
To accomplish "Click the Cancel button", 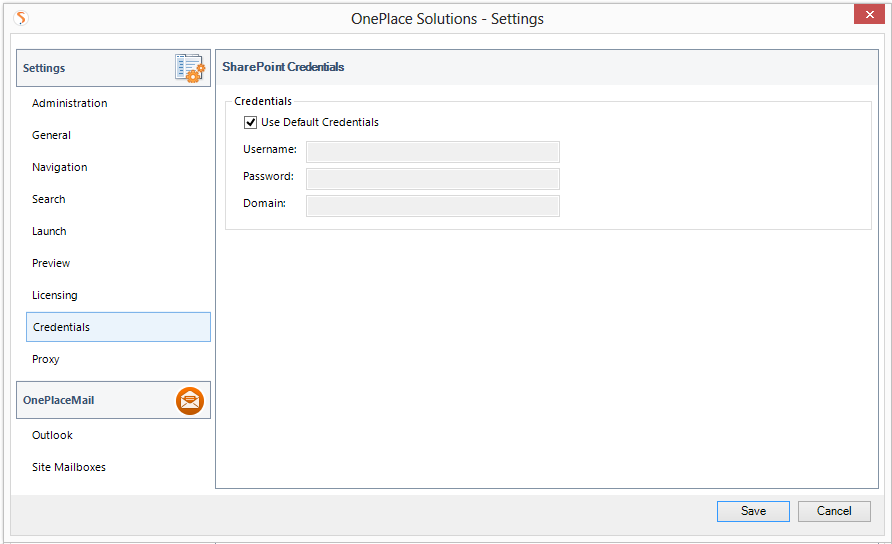I will point(833,511).
